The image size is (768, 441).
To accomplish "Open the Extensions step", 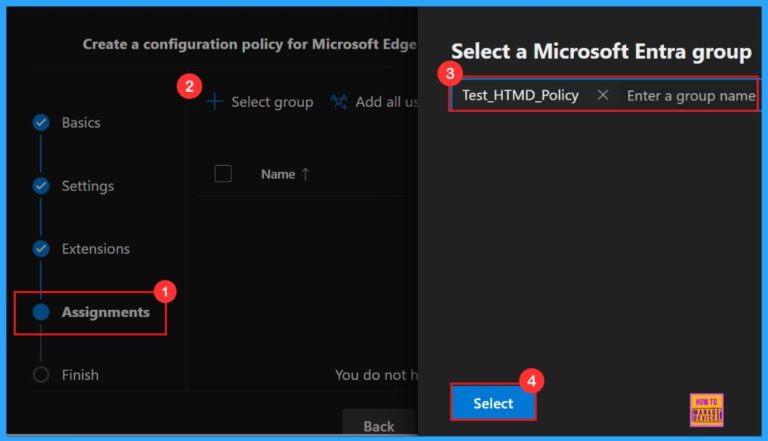I will pos(96,248).
